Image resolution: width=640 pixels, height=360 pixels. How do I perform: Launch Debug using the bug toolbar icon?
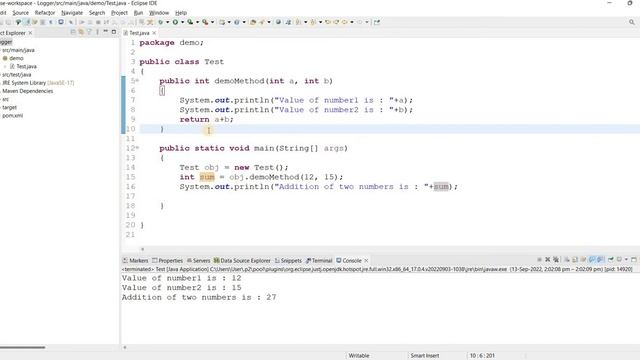point(160,22)
